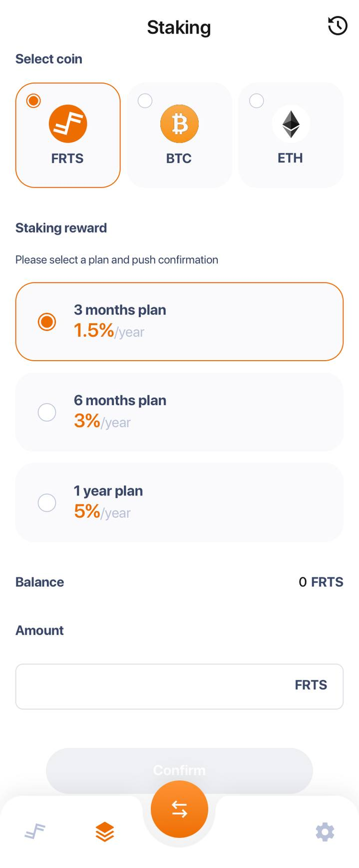
Task: Click the Ethereum diamond logo
Action: pos(291,124)
